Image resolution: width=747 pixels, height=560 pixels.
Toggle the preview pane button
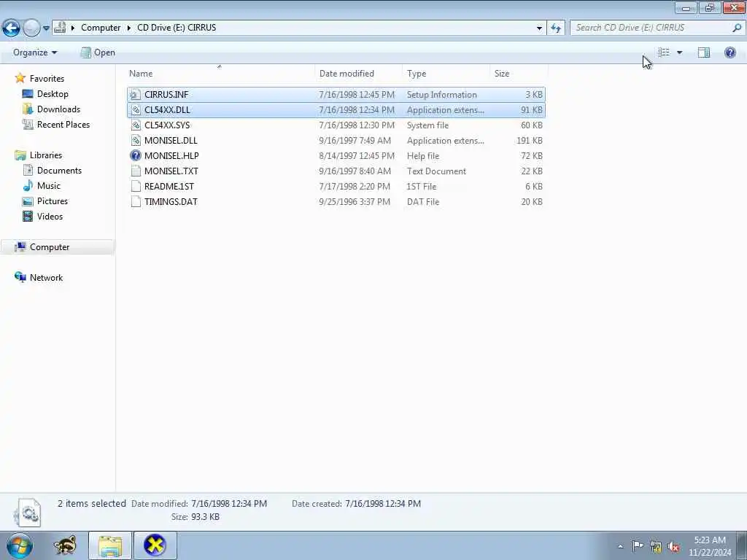point(704,52)
